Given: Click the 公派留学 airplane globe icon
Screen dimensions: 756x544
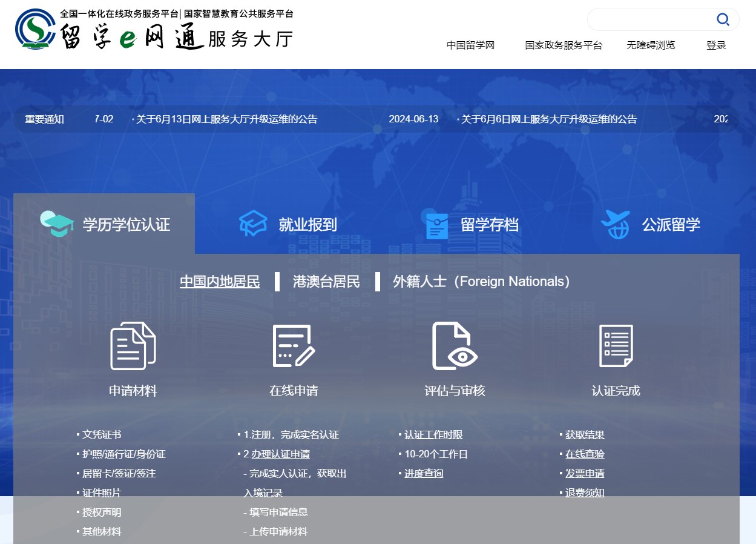Looking at the screenshot, I should [x=616, y=224].
